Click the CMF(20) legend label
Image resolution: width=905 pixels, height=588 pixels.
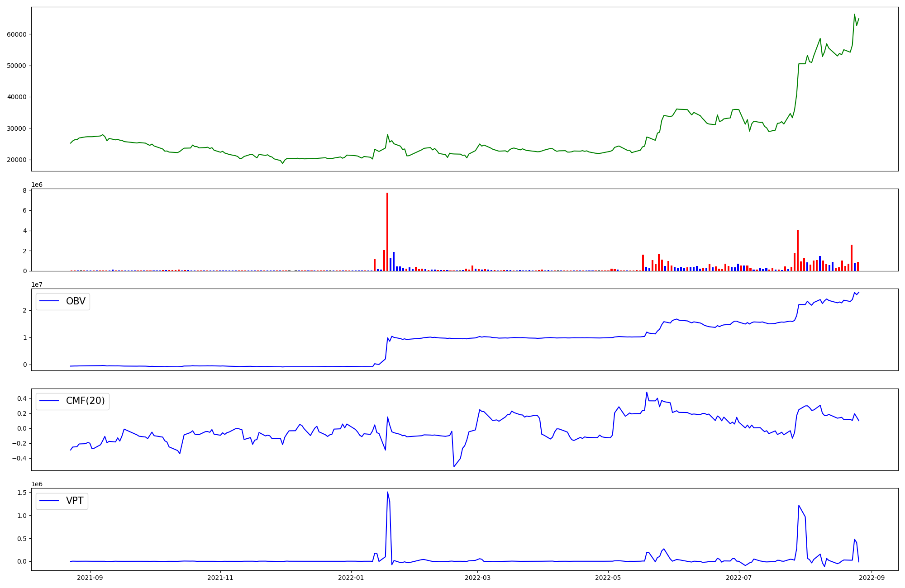85,401
